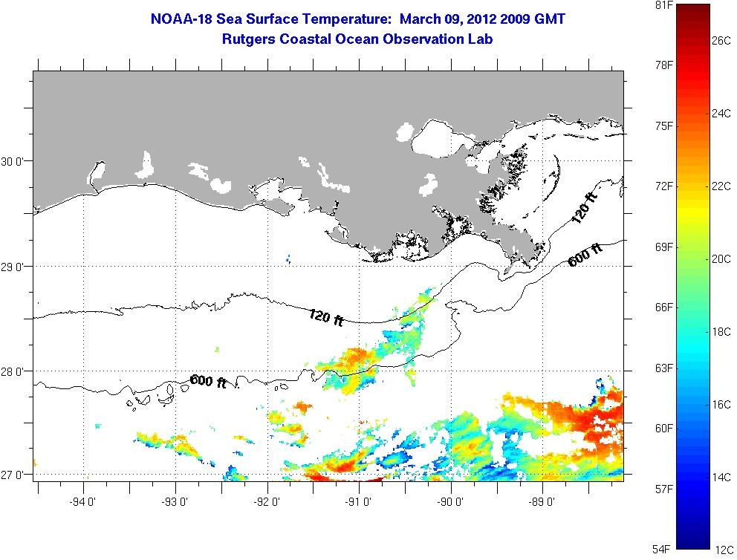Click the '-92 0'' longitude label

267,502
